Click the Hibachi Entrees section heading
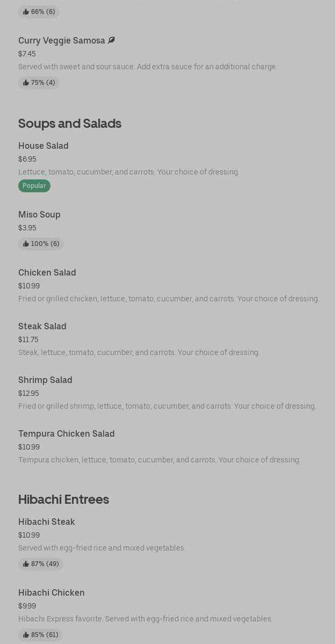This screenshot has height=644, width=335. (63, 500)
